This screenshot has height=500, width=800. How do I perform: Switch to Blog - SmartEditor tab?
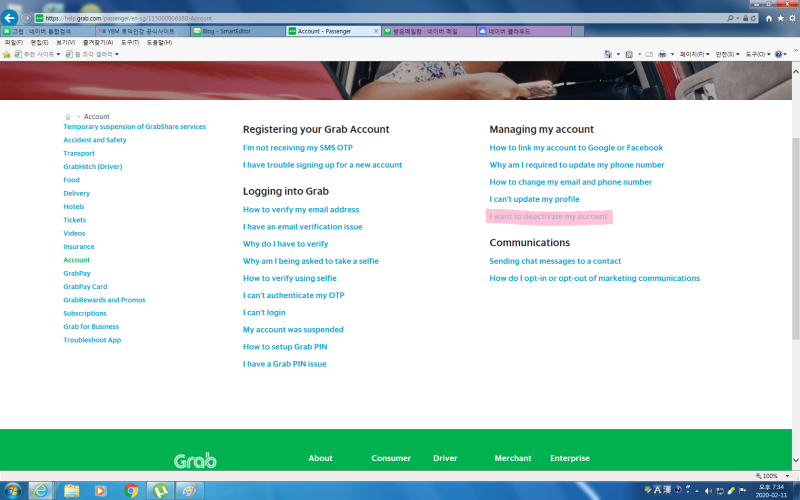pos(238,31)
